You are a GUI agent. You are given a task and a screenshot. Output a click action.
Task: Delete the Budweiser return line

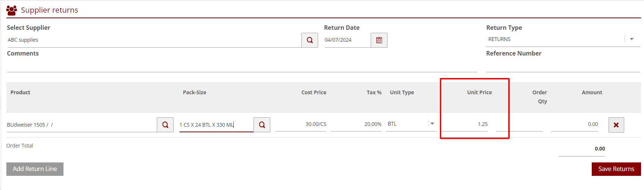tap(616, 125)
